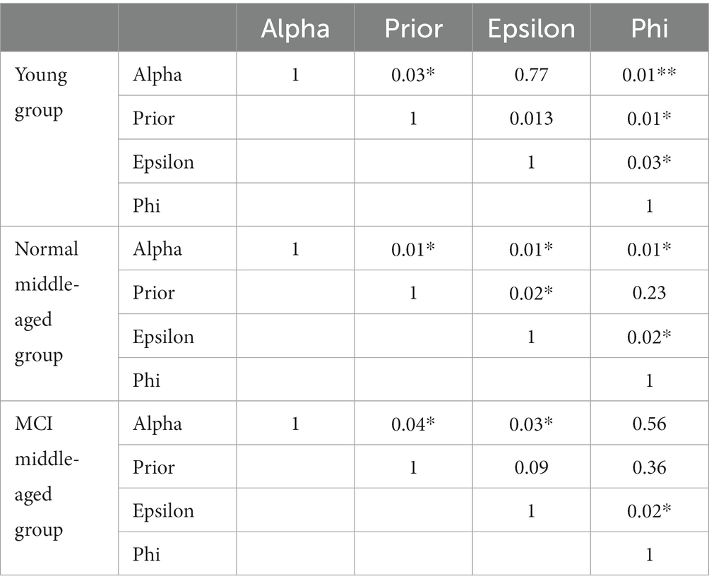Click the 0.36 value cell
The width and height of the screenshot is (709, 588).
pyautogui.click(x=649, y=467)
